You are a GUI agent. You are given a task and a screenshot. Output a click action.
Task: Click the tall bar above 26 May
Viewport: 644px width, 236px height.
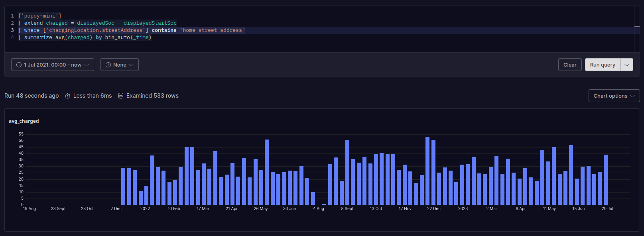267,172
